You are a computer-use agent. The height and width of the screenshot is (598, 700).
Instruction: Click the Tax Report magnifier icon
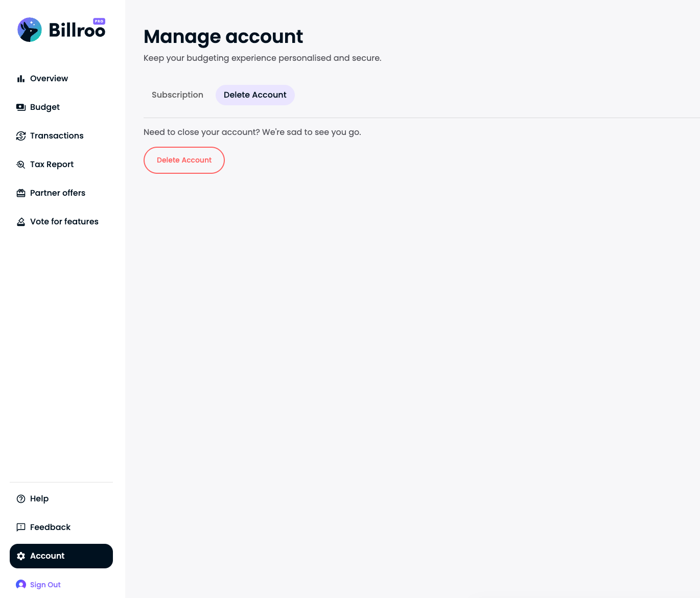(x=21, y=165)
